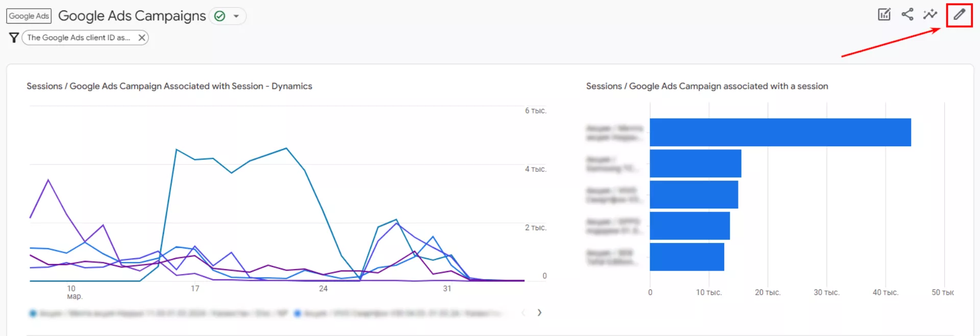Select the longest bar in bar chart
The height and width of the screenshot is (336, 980).
[x=780, y=132]
